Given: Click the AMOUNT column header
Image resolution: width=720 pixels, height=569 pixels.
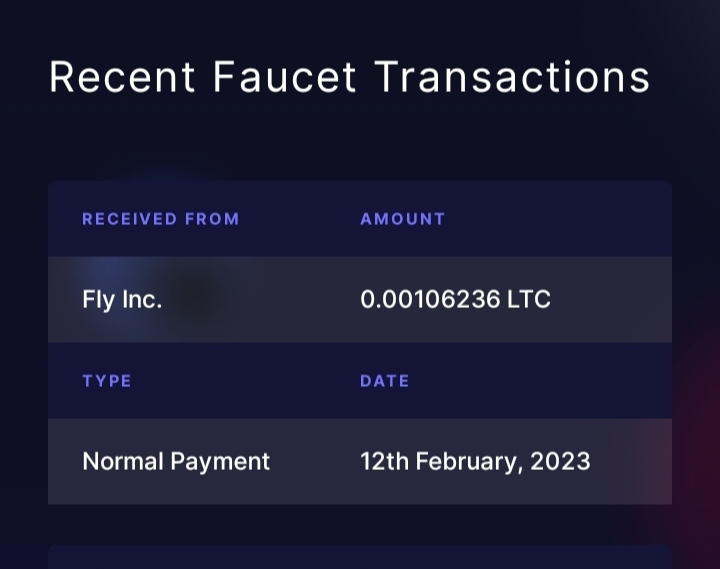Looking at the screenshot, I should coord(403,219).
